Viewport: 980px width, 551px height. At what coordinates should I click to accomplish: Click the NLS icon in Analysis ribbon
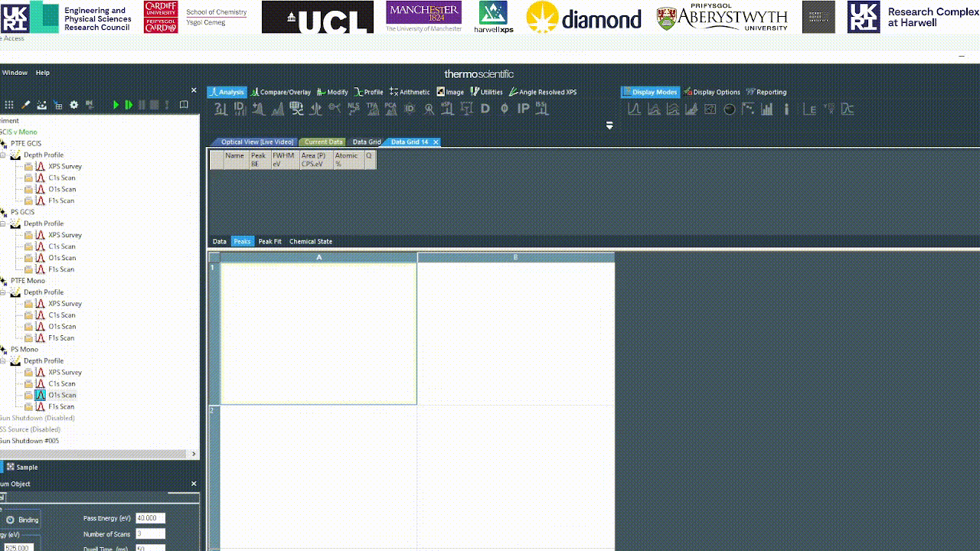coord(353,109)
